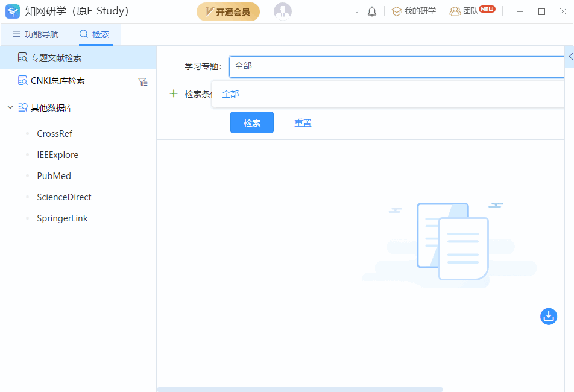Open the dropdown chevron beside the avatar
The image size is (574, 392).
tap(356, 11)
